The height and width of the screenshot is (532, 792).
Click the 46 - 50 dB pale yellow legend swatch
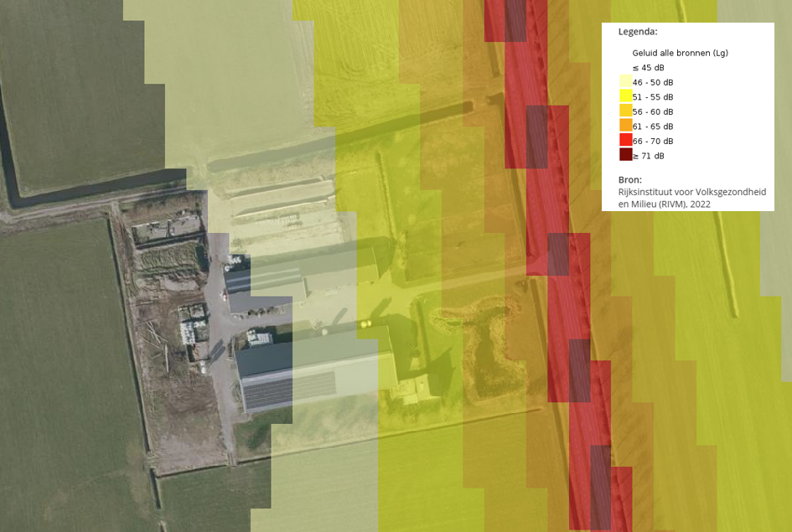(x=626, y=82)
